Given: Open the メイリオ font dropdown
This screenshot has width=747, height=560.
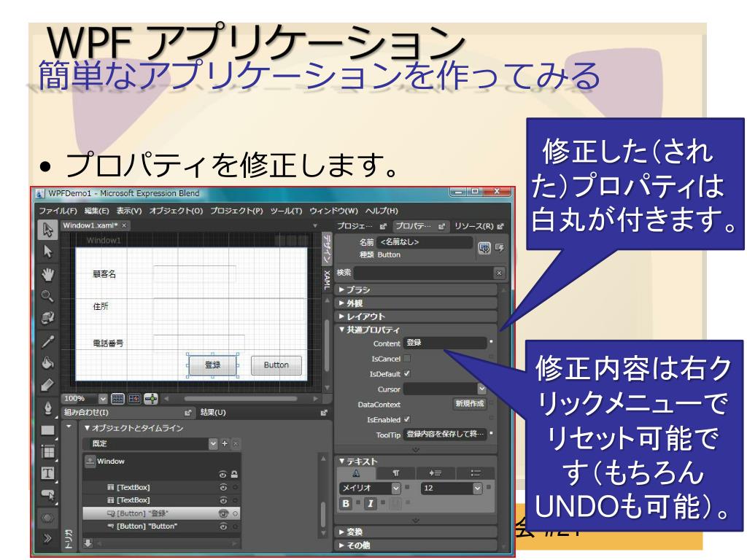Looking at the screenshot, I should coord(396,488).
